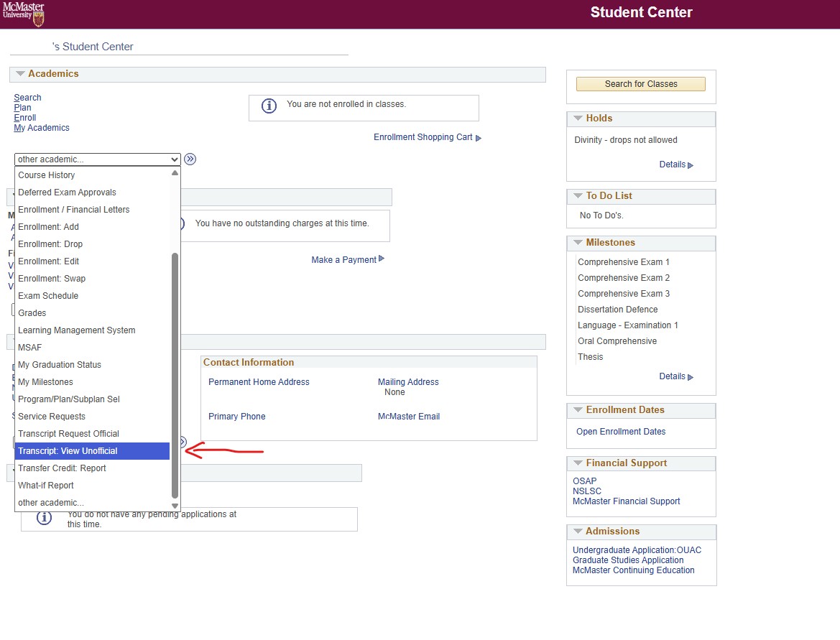Image resolution: width=840 pixels, height=640 pixels.
Task: Click the info icon beside pending applications message
Action: coord(44,518)
